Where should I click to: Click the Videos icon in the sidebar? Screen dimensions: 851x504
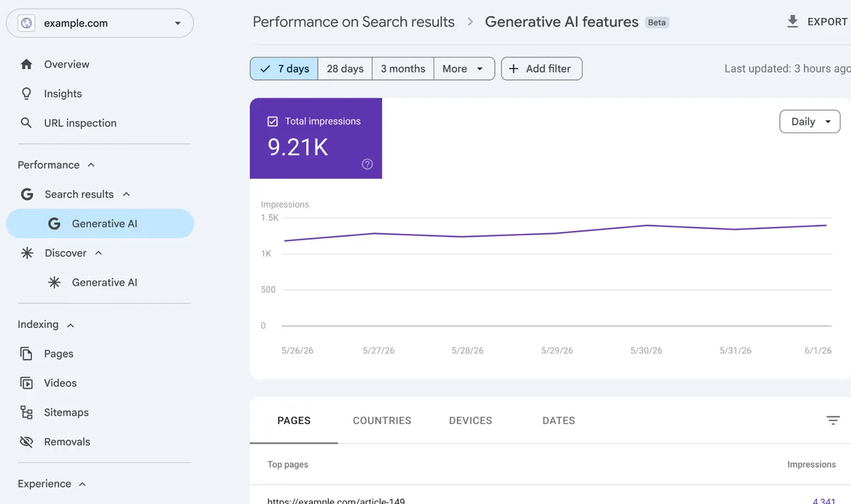(26, 383)
